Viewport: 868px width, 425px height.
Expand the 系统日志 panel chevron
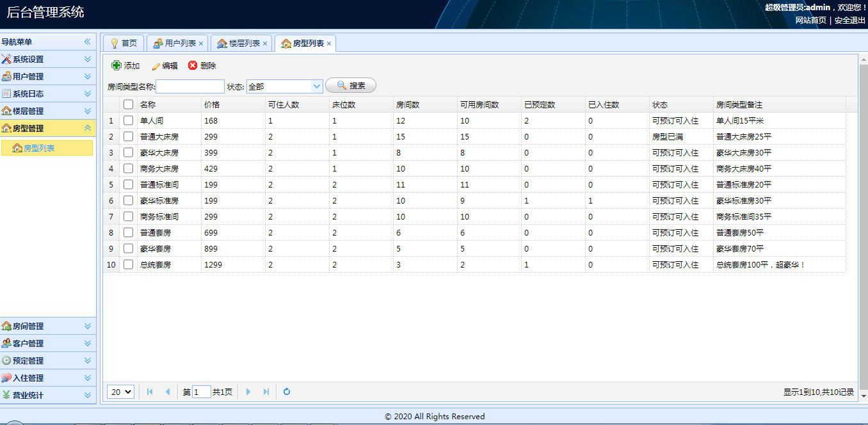(88, 93)
